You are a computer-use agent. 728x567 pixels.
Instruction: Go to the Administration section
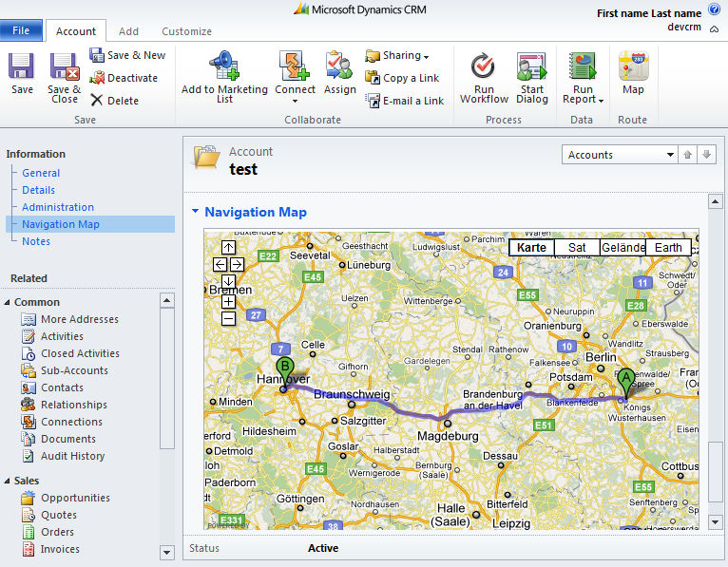[58, 207]
